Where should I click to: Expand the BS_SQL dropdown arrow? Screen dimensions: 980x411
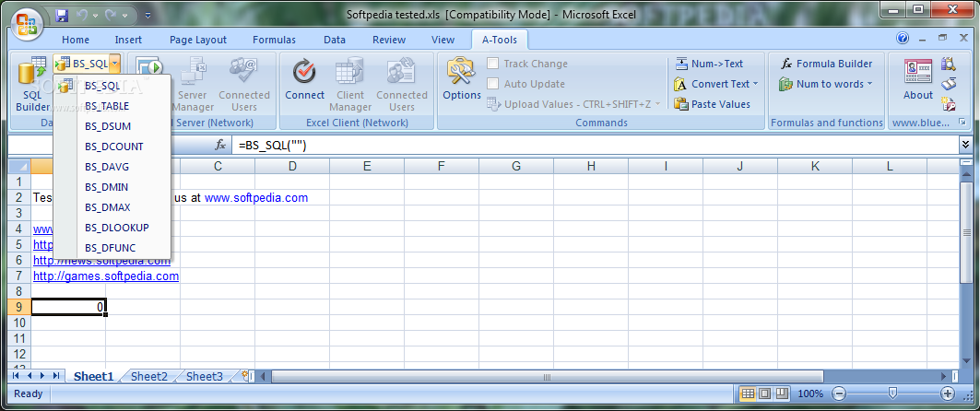coord(115,64)
